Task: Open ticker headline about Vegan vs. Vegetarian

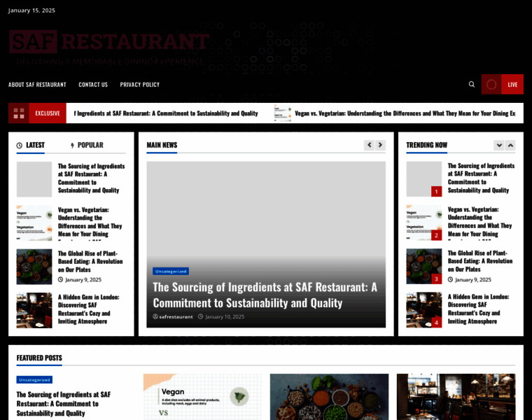Action: (x=405, y=113)
